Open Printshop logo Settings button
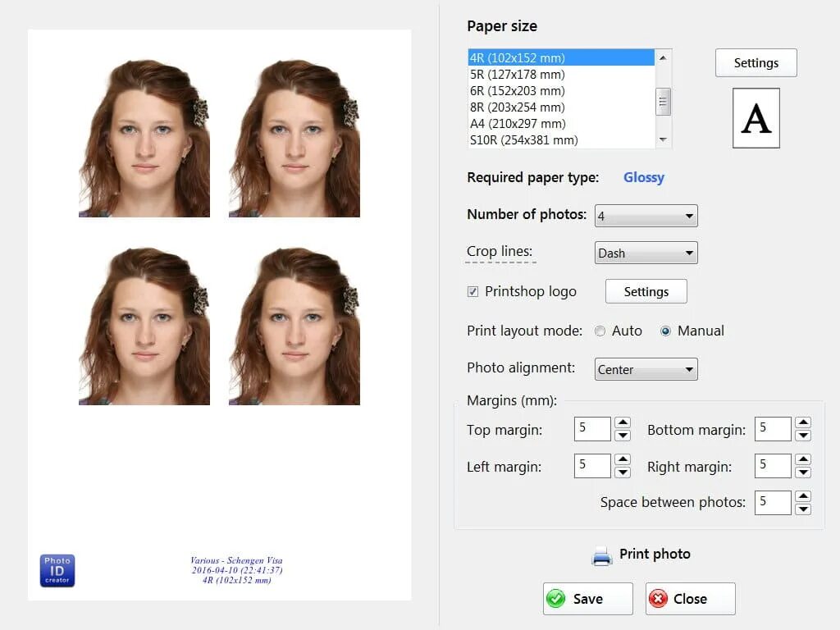Screen dimensions: 840x630 click(646, 291)
